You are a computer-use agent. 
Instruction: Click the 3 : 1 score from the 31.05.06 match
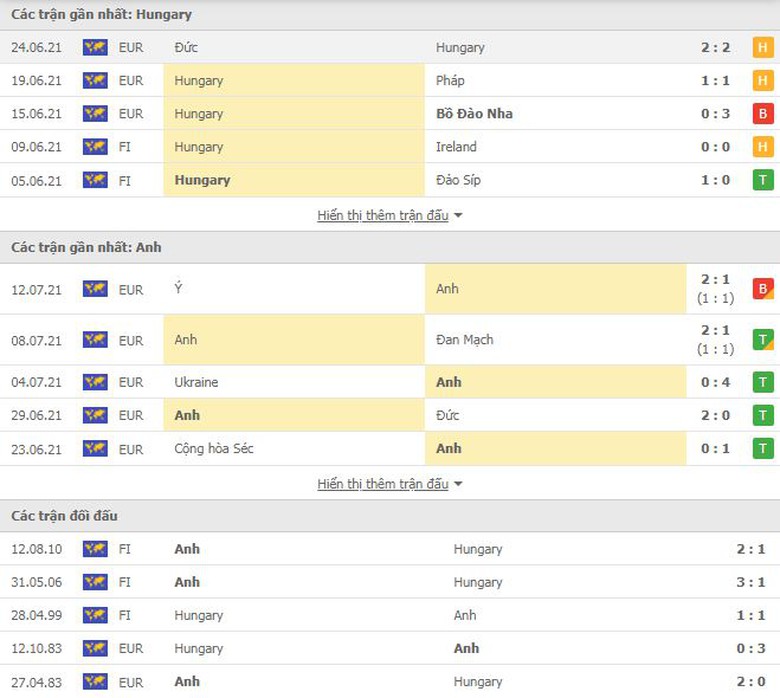click(751, 582)
